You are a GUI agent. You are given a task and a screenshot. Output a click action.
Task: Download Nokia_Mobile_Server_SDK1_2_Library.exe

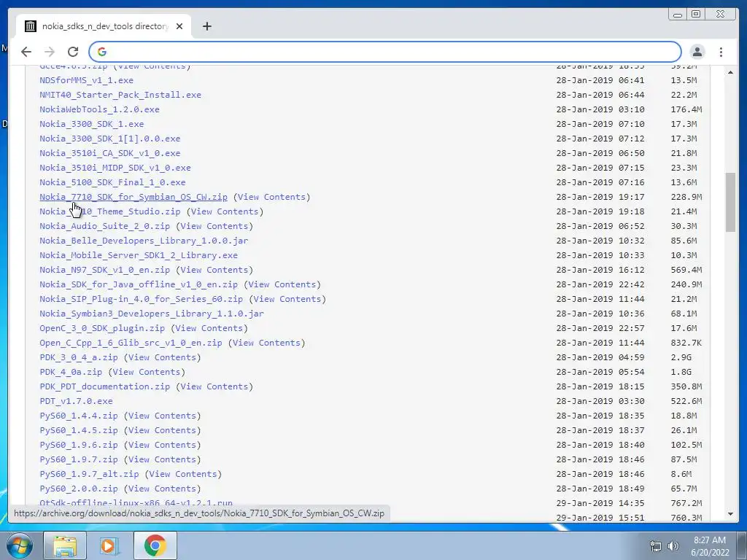pyautogui.click(x=138, y=255)
